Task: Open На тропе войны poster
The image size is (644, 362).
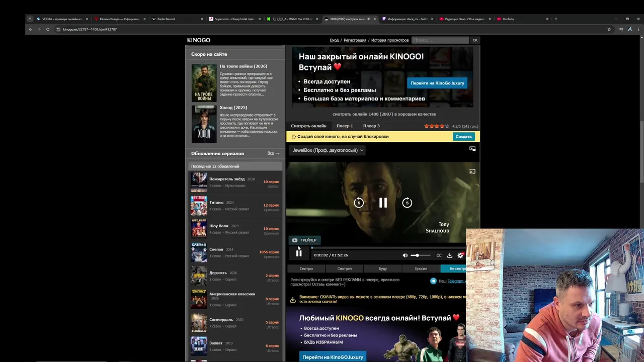Action: click(x=204, y=83)
